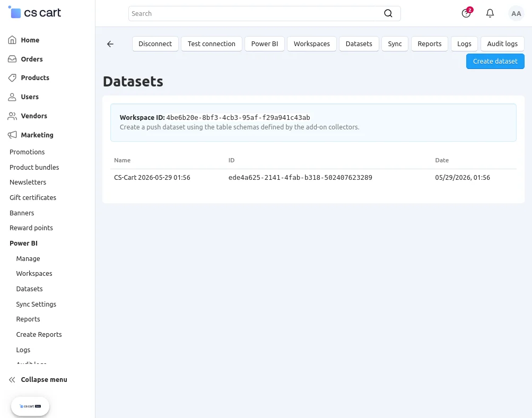Open the Users menu item
Screen dimensions: 532x418
click(30, 97)
